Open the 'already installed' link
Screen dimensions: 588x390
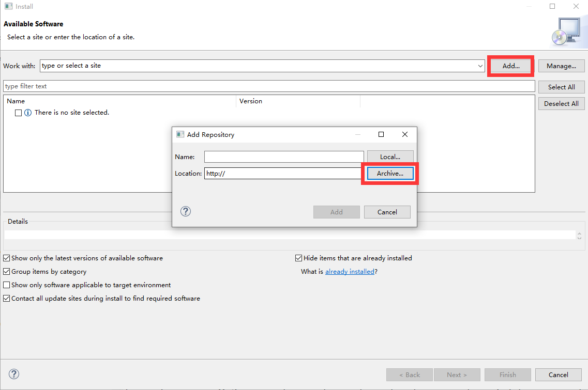click(350, 272)
